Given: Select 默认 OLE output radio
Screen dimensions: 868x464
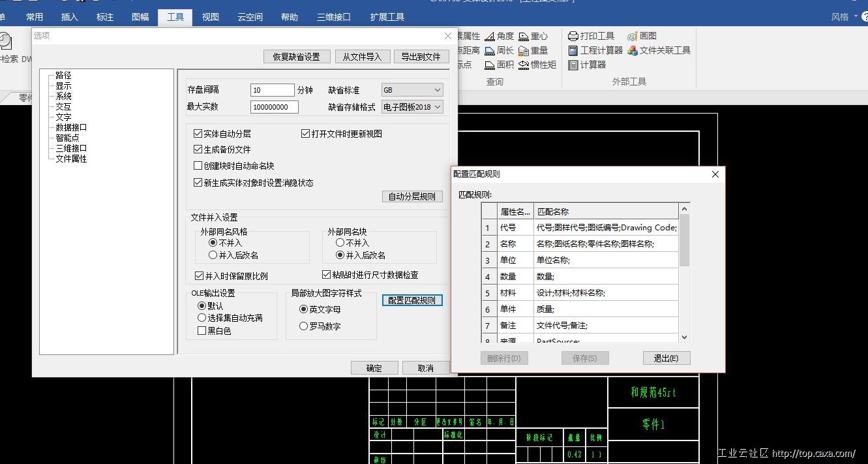Looking at the screenshot, I should tap(202, 306).
